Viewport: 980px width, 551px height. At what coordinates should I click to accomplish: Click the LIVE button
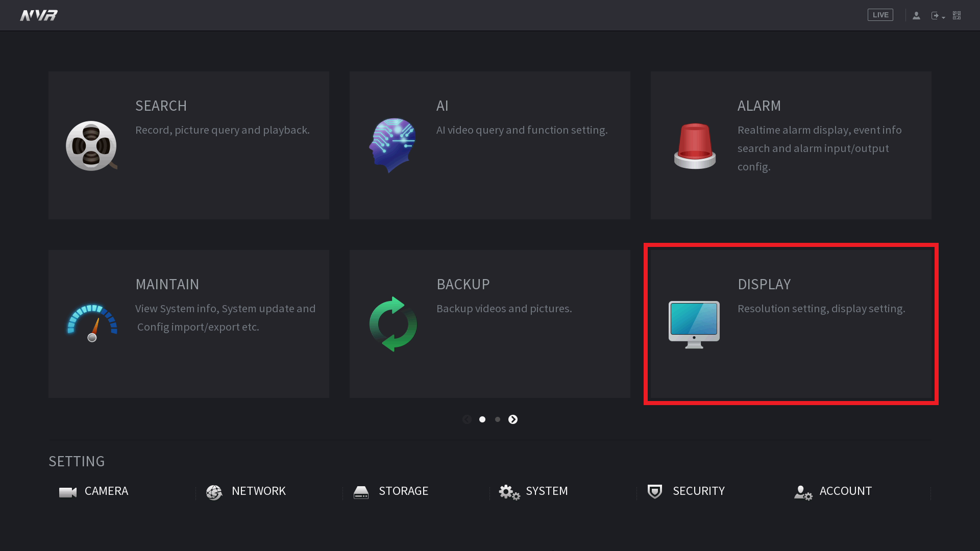[880, 15]
